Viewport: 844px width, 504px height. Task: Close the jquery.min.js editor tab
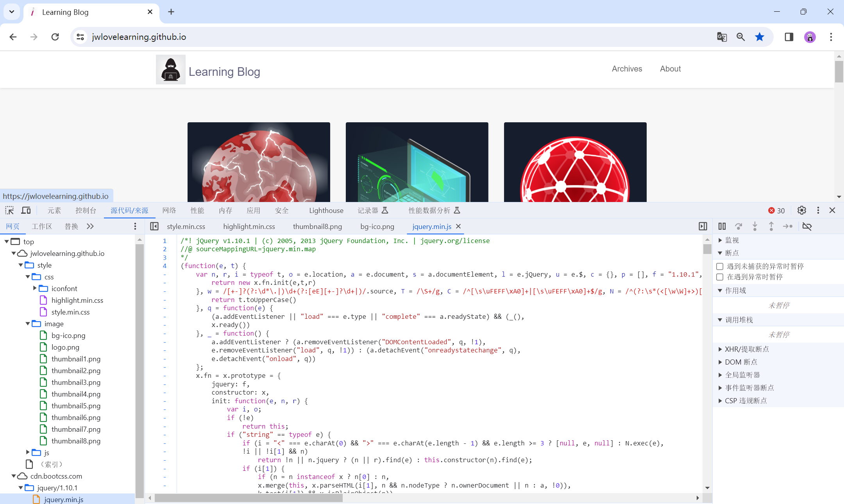(458, 226)
